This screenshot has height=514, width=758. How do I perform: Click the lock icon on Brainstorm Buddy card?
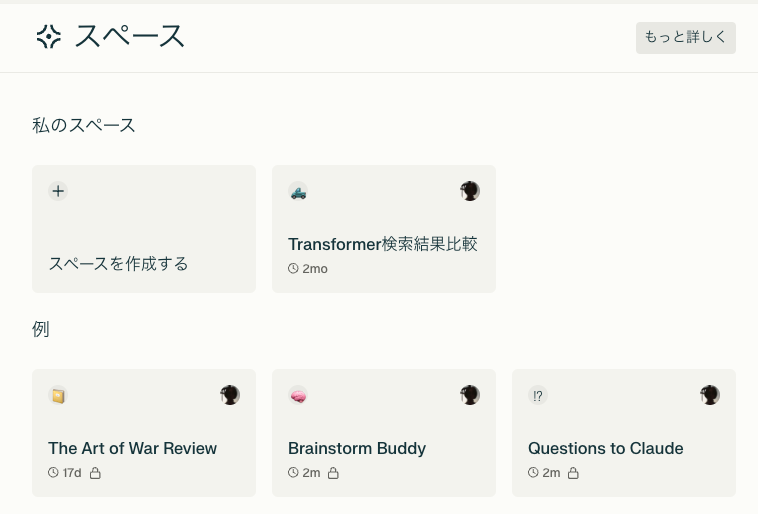coord(333,473)
